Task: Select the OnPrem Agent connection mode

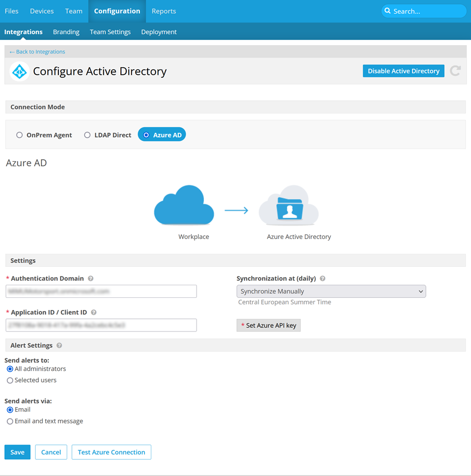Action: tap(19, 135)
